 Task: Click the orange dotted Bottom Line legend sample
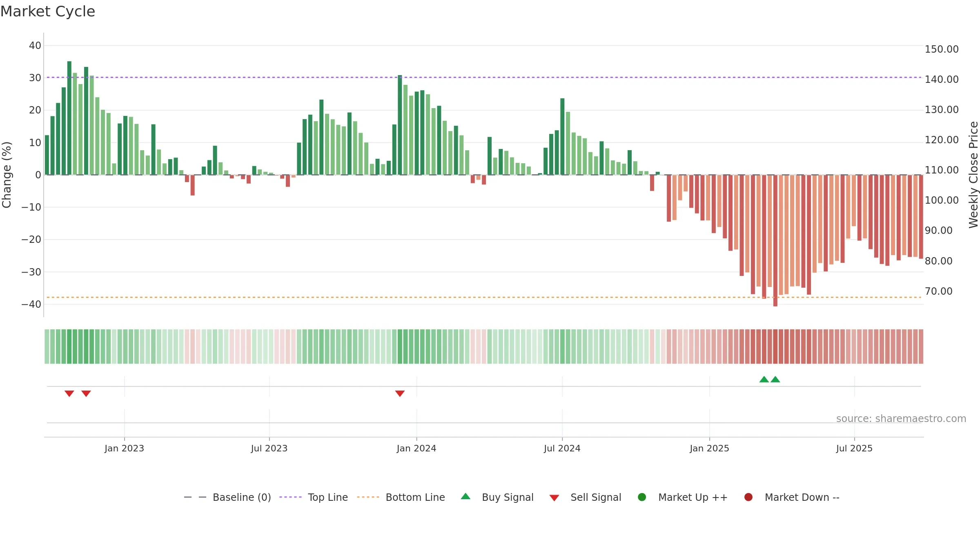(368, 497)
